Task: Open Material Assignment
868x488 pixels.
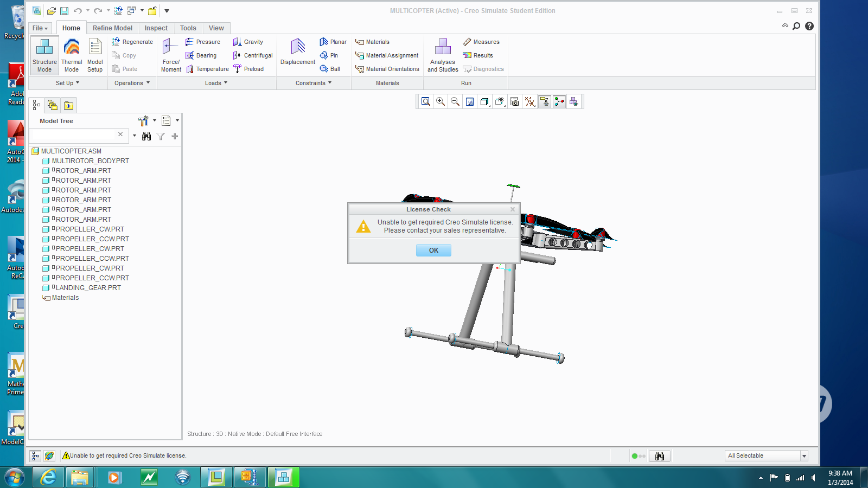Action: tap(387, 55)
